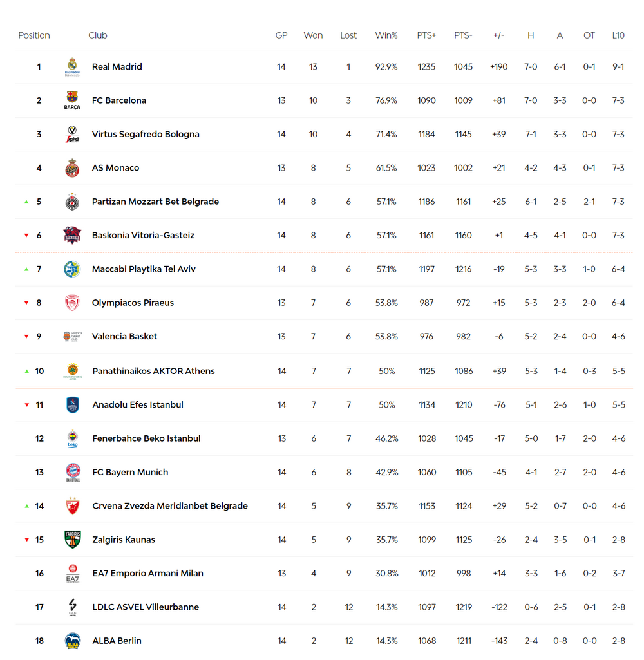
Task: Click the Real Madrid club logo
Action: [x=72, y=67]
